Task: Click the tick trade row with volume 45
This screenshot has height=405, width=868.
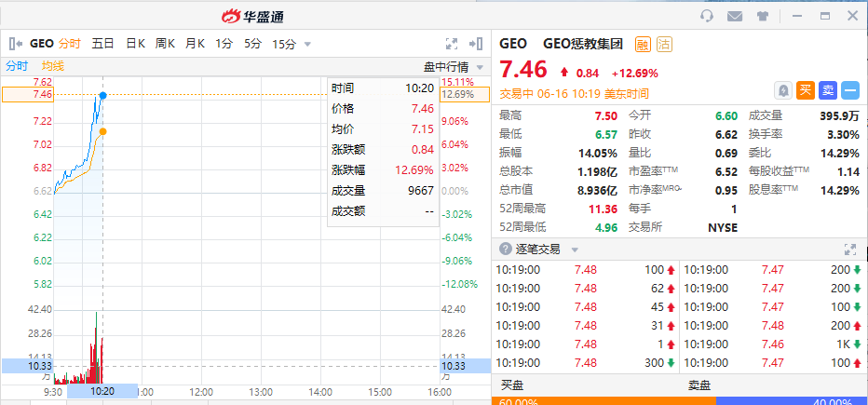Action: tap(585, 307)
